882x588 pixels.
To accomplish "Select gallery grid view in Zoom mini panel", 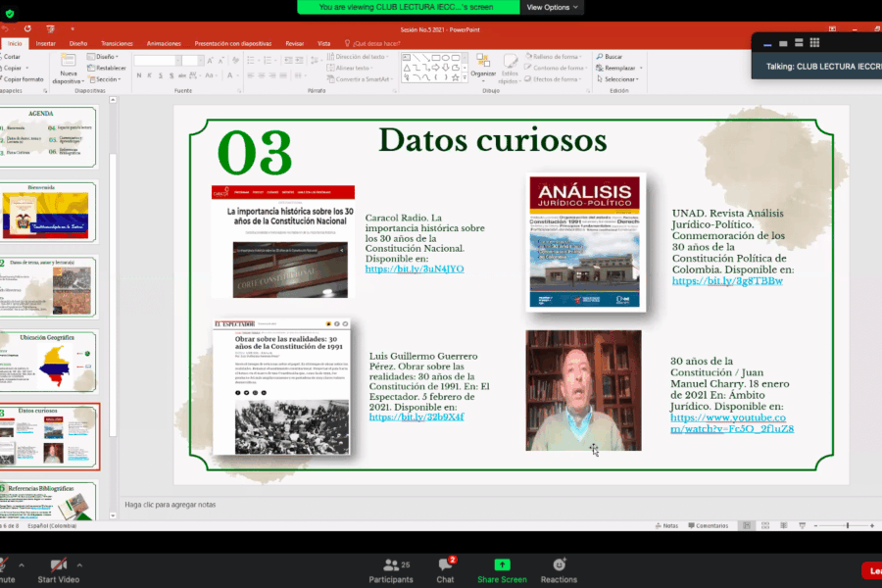I will (x=814, y=43).
